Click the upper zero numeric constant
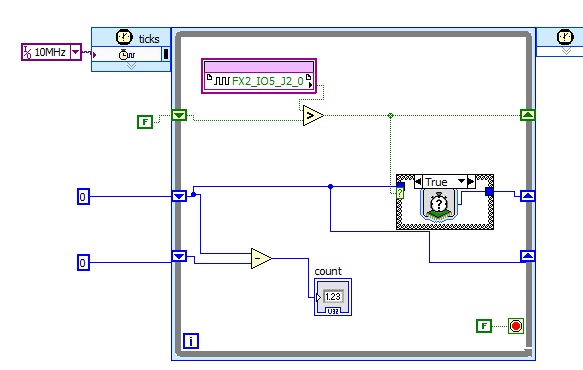The height and width of the screenshot is (370, 583). pyautogui.click(x=83, y=196)
